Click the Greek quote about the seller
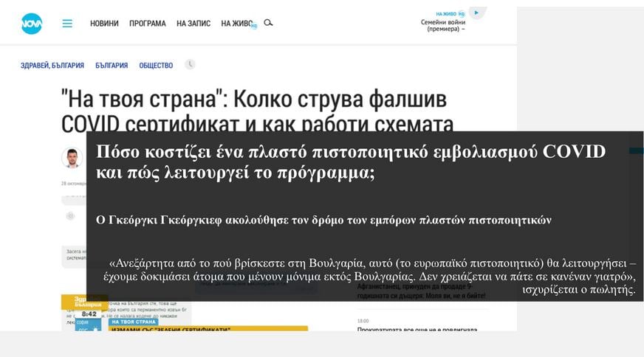The width and height of the screenshot is (644, 357). 369,276
